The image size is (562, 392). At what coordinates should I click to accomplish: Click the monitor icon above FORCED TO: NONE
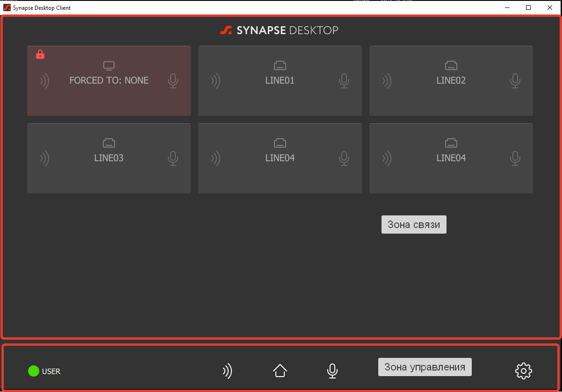pos(109,65)
